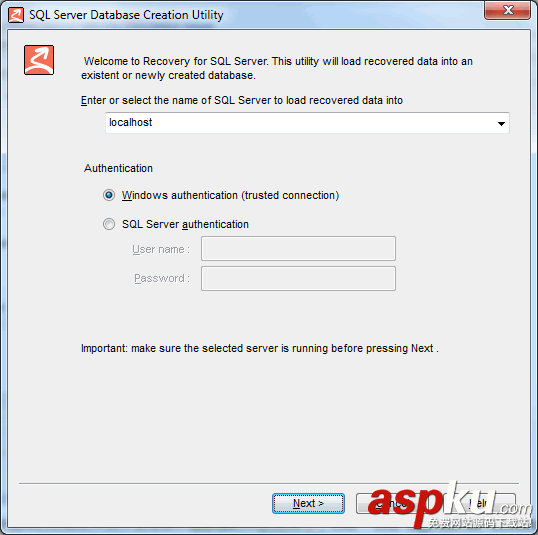Click the Recovery for SQL Server logo icon
Screen dimensions: 538x535
click(x=39, y=60)
